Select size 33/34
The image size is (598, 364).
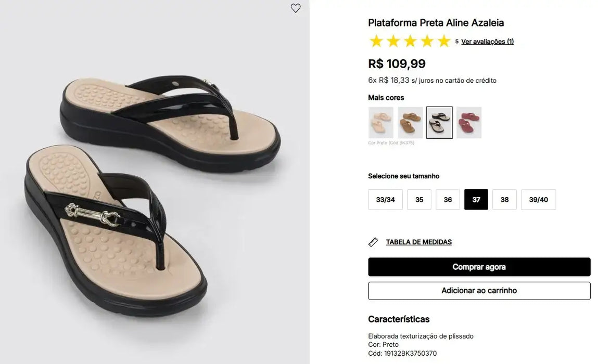point(385,200)
